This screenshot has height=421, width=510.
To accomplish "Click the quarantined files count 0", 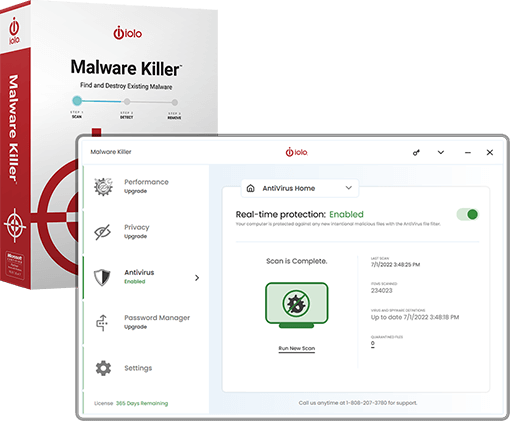I will click(373, 344).
